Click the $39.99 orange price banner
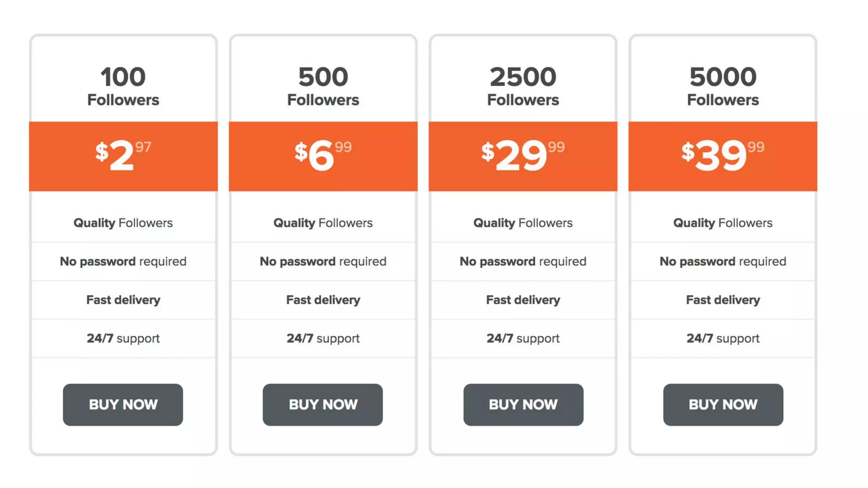This screenshot has width=868, height=488. point(723,156)
